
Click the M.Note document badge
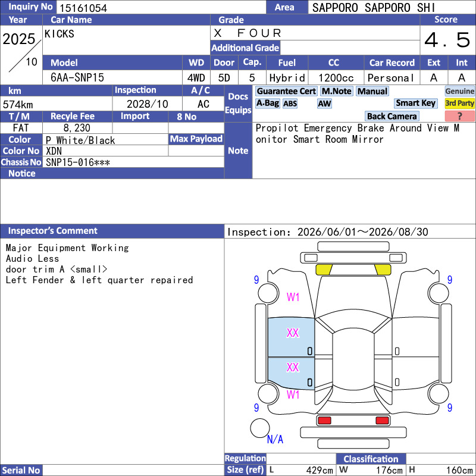(x=337, y=91)
